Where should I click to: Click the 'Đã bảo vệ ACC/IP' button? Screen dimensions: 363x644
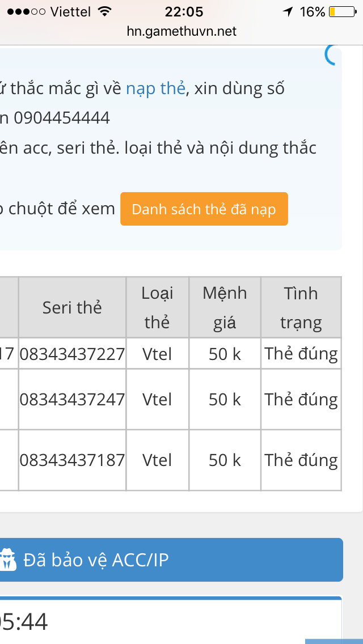click(170, 560)
